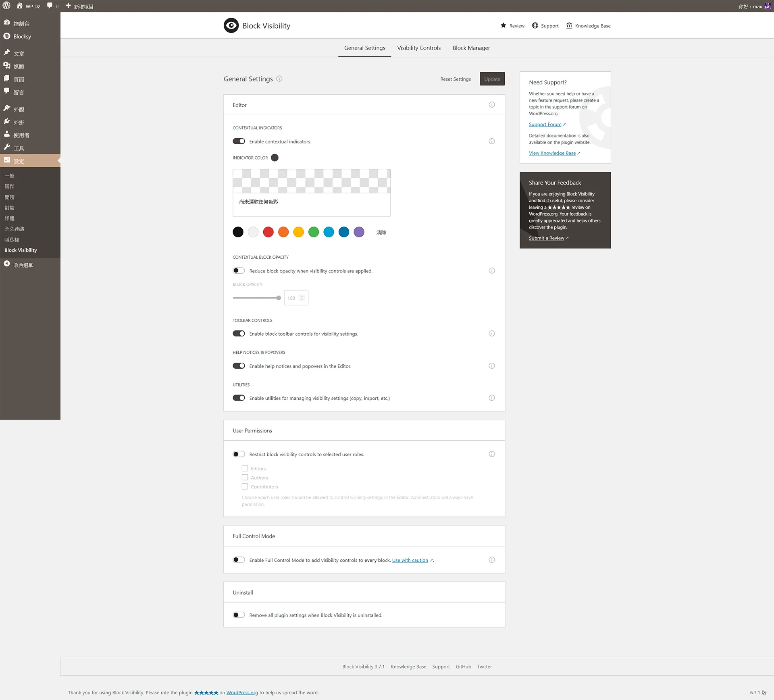Viewport: 774px width, 700px height.
Task: Click info icon for toolbar controls
Action: click(x=492, y=334)
